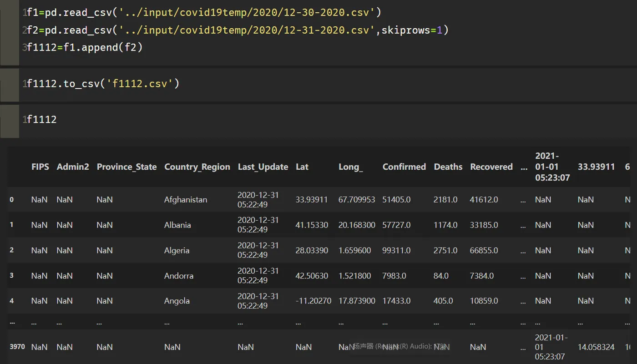Click Long_ value 1.659600
The image size is (637, 364).
click(354, 251)
